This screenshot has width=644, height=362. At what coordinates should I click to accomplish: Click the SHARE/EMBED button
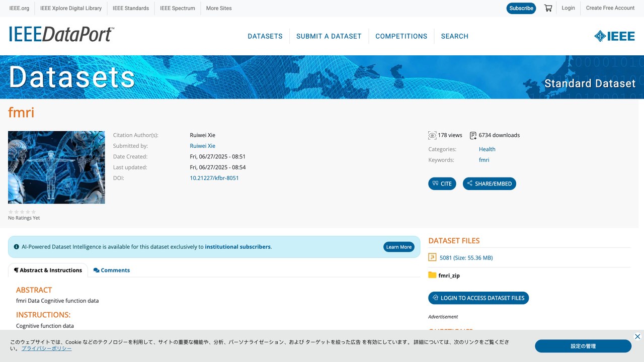click(x=490, y=184)
